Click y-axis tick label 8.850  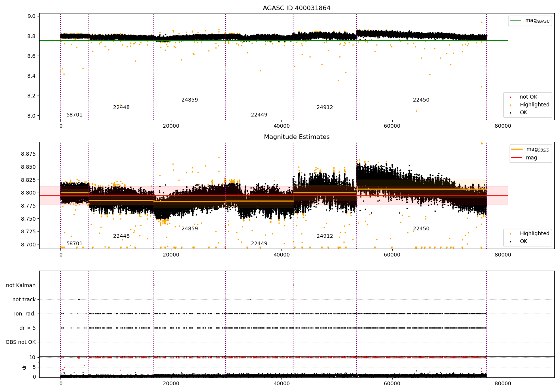[28, 167]
